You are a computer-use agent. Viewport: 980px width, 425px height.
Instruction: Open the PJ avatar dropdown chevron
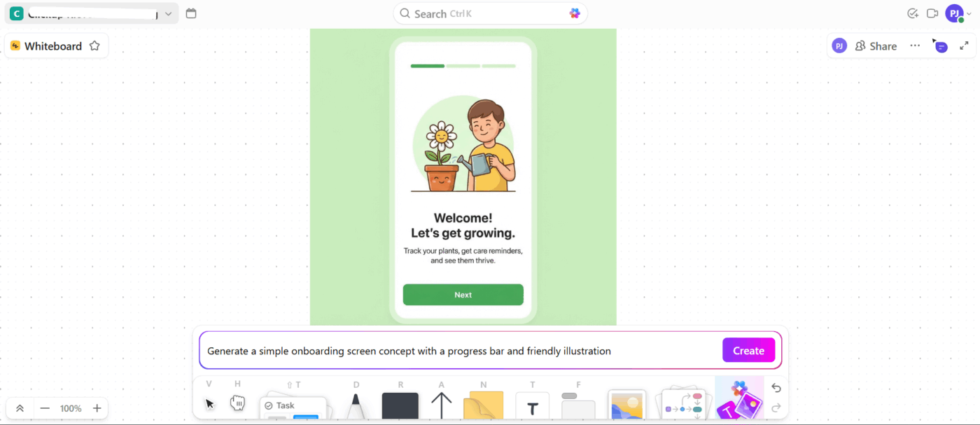969,13
